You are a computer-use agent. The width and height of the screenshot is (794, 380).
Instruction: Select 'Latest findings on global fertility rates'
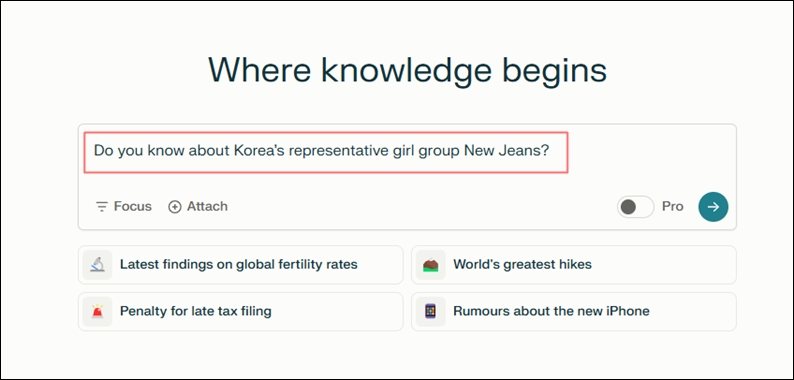click(241, 264)
